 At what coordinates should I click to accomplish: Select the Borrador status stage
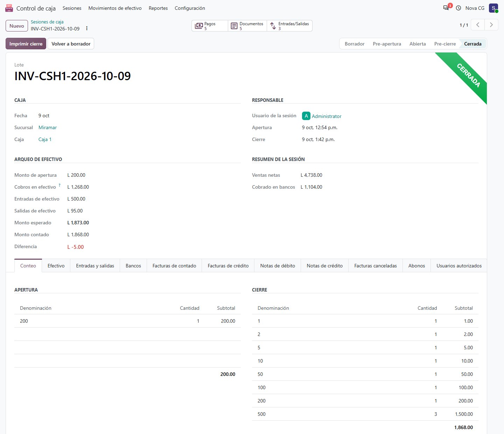pos(355,44)
